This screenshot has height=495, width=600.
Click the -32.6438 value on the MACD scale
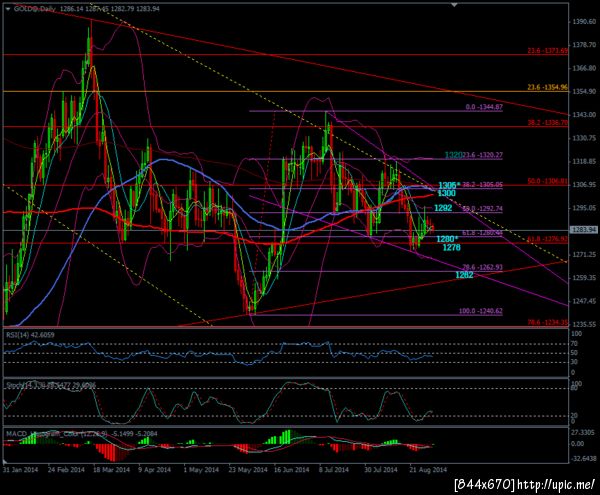pyautogui.click(x=583, y=458)
